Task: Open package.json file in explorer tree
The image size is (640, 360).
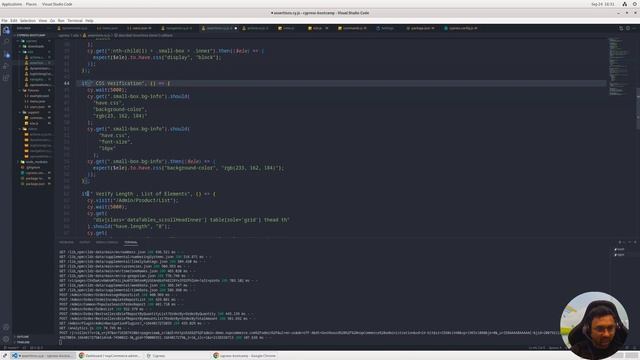Action: tap(35, 184)
